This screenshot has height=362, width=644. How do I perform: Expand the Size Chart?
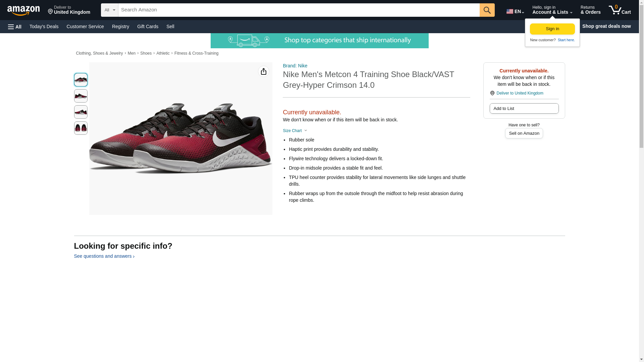pyautogui.click(x=294, y=131)
